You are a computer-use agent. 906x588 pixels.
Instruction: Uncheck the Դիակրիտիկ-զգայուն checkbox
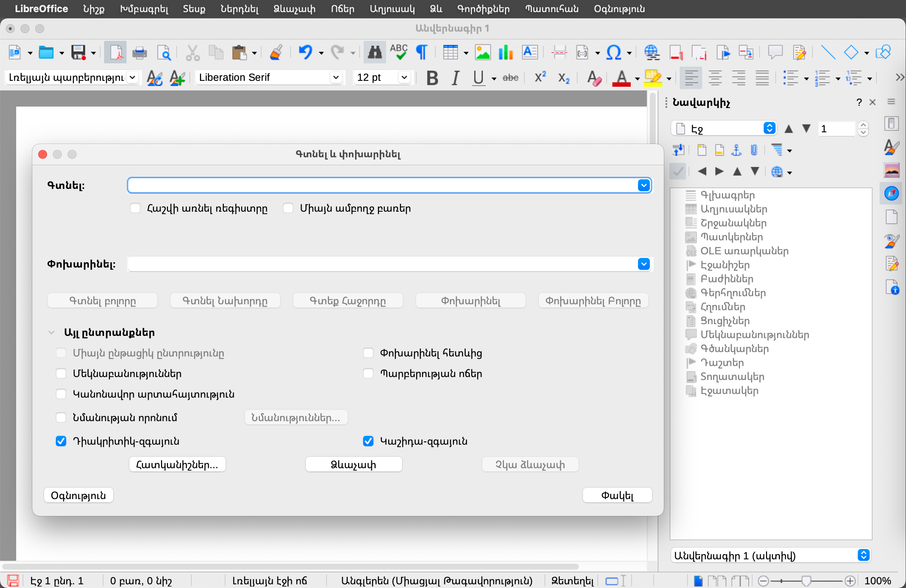point(61,441)
